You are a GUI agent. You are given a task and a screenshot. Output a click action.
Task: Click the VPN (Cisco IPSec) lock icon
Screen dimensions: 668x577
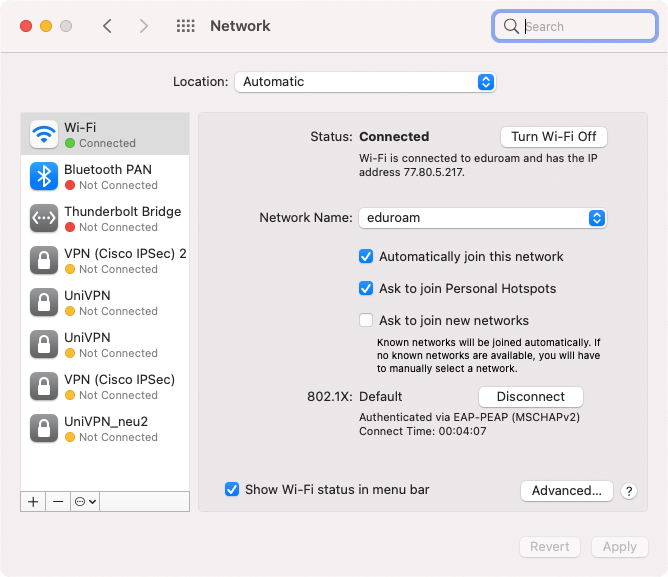tap(44, 386)
